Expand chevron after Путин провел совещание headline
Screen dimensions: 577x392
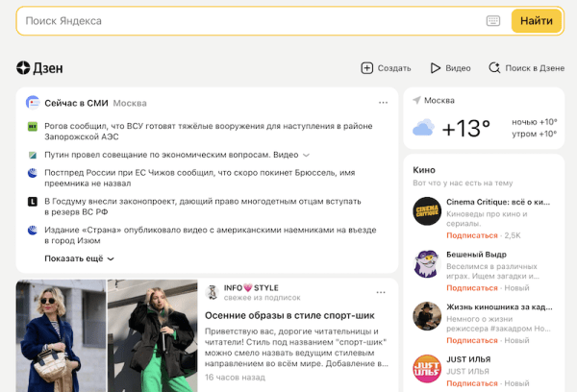click(x=306, y=156)
